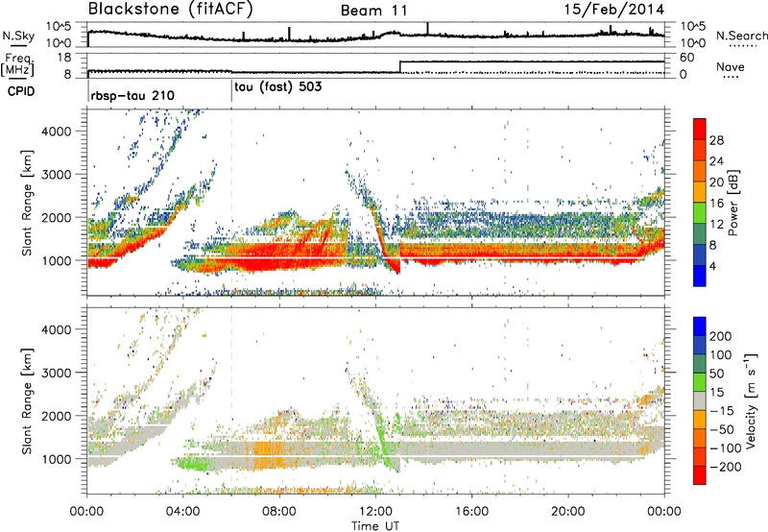
Task: Click the "Velocity [m s⁻¹]" colorbar label
Action: tap(751, 400)
